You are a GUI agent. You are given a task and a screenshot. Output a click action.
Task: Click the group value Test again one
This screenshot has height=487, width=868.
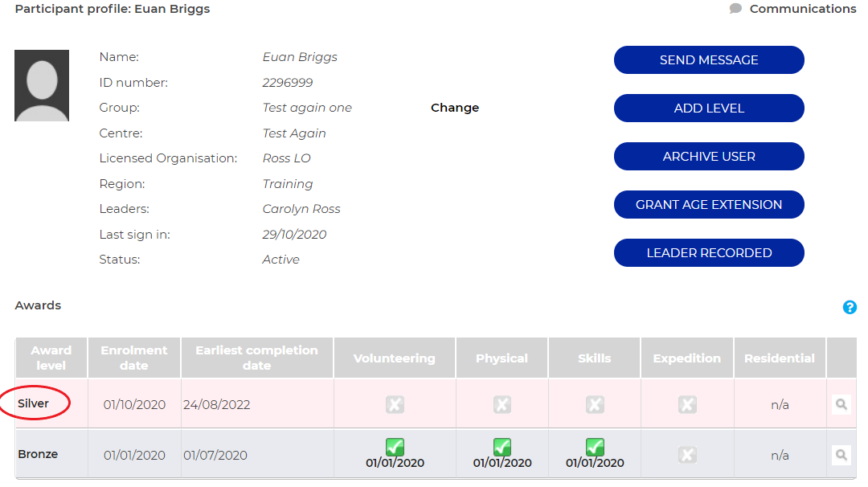click(307, 108)
